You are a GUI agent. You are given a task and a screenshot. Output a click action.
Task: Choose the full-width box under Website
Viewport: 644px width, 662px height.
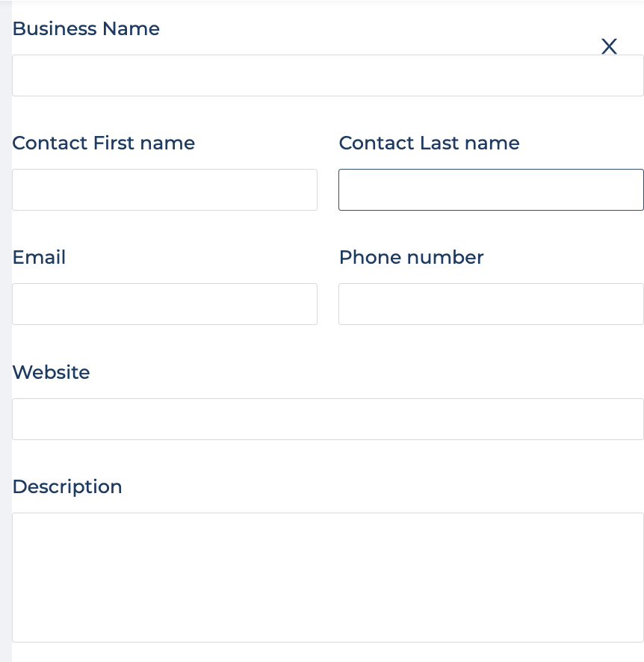(x=328, y=419)
